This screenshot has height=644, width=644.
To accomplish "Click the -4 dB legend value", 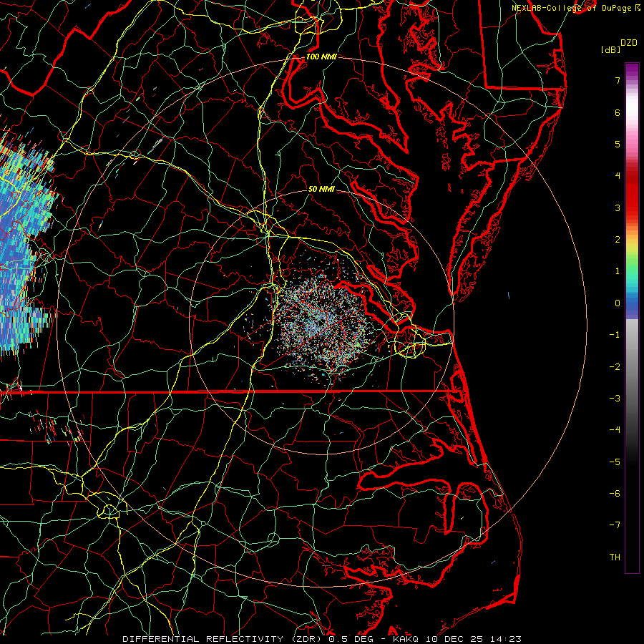I will click(x=615, y=430).
